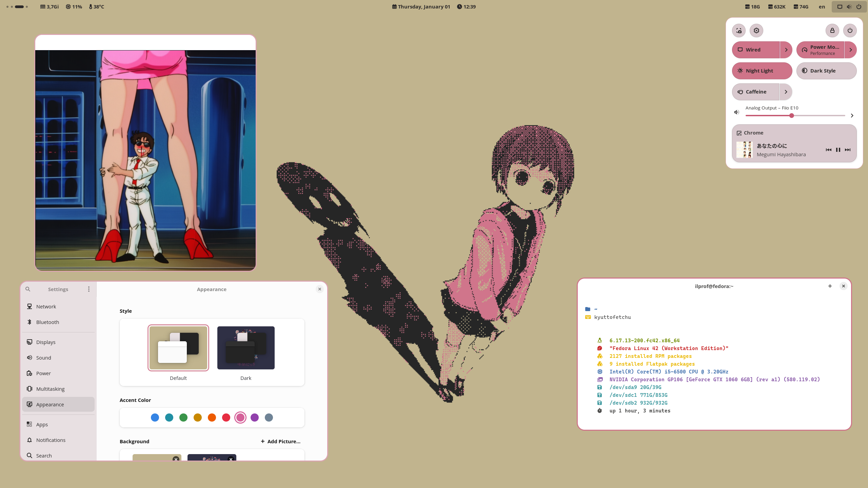Image resolution: width=868 pixels, height=488 pixels.
Task: Open settings via the gear icon
Action: (x=756, y=30)
